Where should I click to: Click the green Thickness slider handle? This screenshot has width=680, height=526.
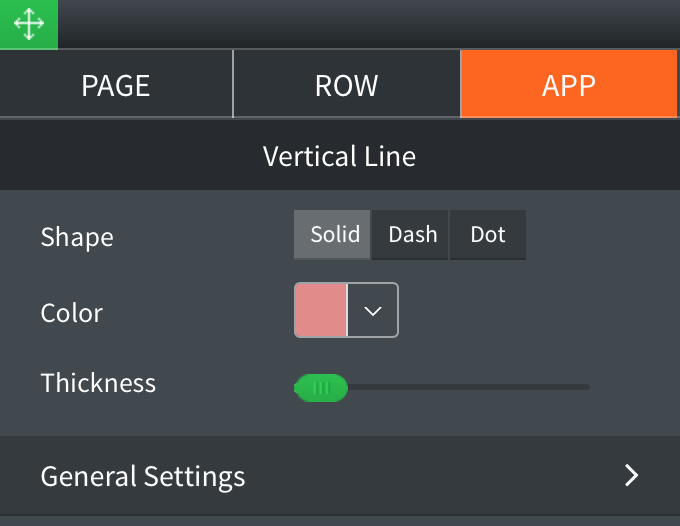pyautogui.click(x=321, y=387)
